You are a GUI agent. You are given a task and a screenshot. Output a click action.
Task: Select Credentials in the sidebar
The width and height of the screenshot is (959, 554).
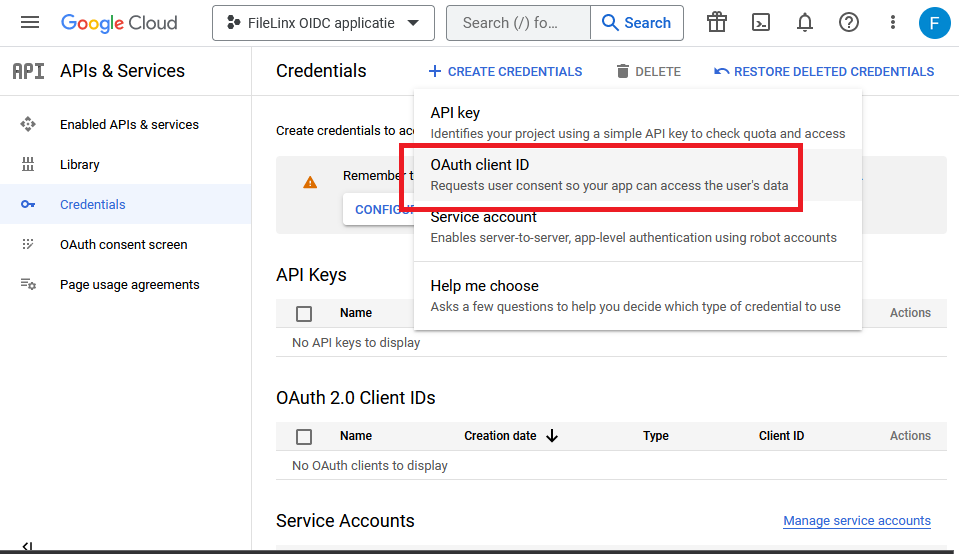coord(125,204)
